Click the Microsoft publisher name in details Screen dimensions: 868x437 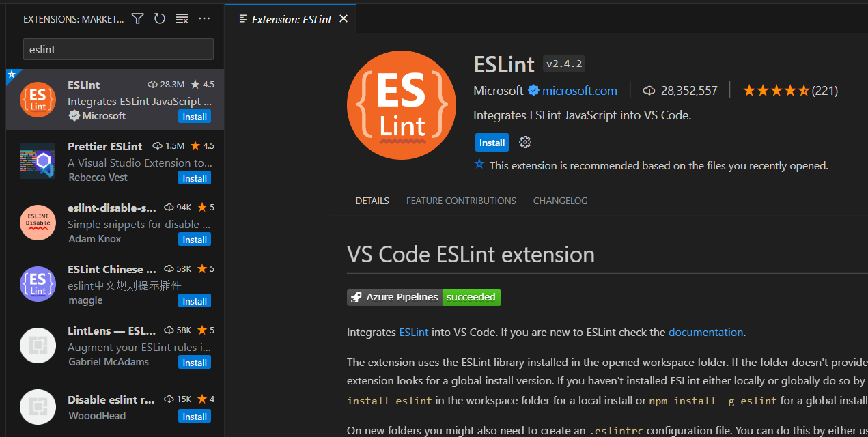(x=499, y=90)
